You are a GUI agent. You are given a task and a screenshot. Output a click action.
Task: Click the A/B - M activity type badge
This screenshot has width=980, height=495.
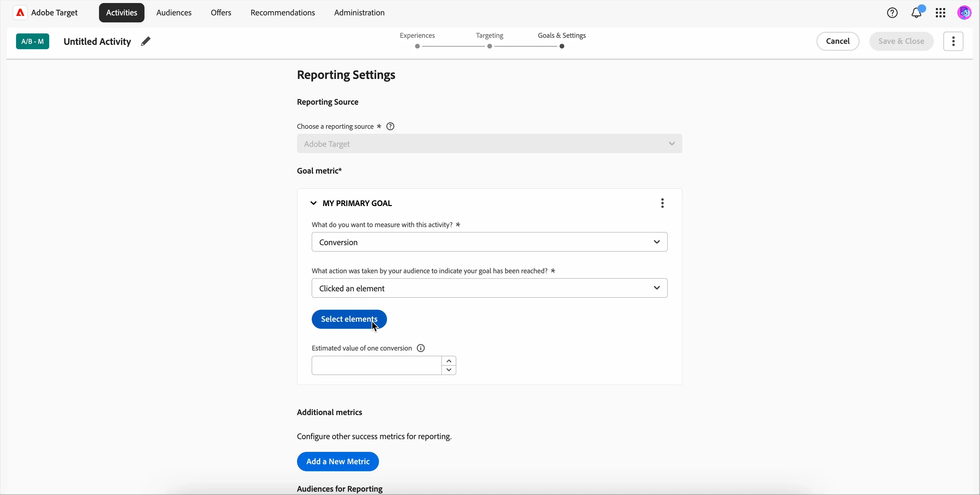tap(33, 41)
